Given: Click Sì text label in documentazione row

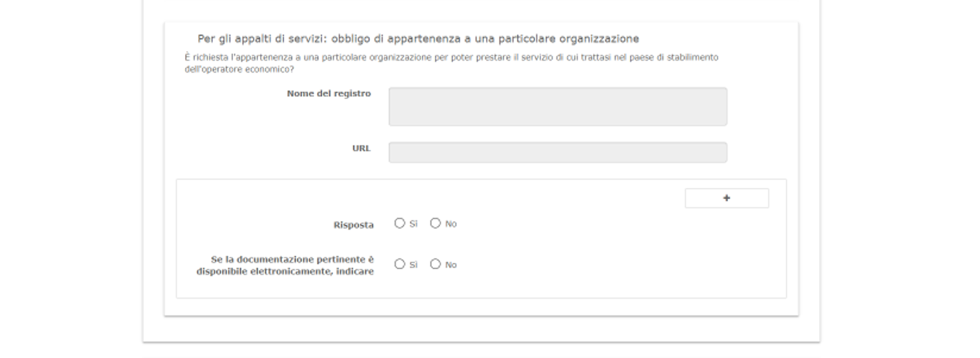Looking at the screenshot, I should 413,265.
